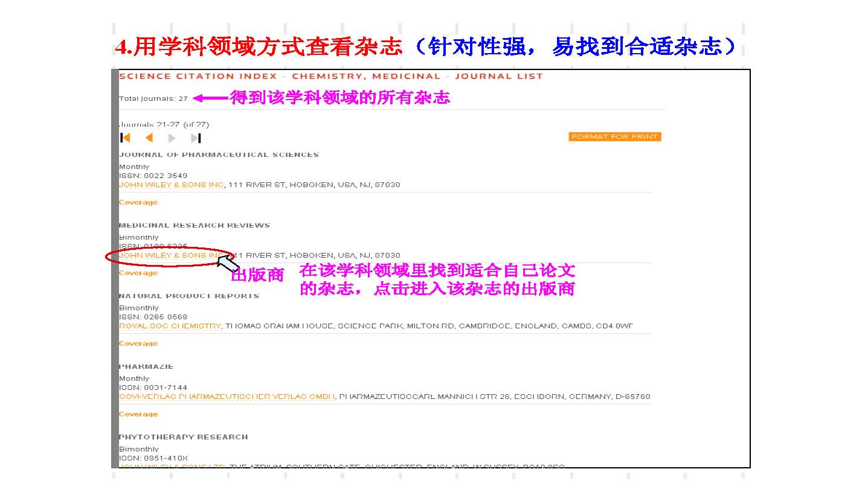View Coverage for Pharmazie journal

138,414
